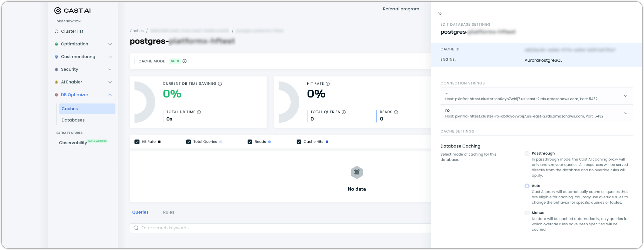
Task: Switch to the Rules tab
Action: pyautogui.click(x=169, y=212)
